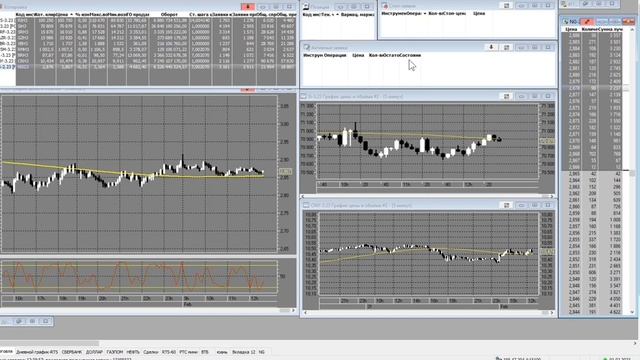The height and width of the screenshot is (360, 640).
Task: Open settings icon of upper right chart window
Action: 507,96
